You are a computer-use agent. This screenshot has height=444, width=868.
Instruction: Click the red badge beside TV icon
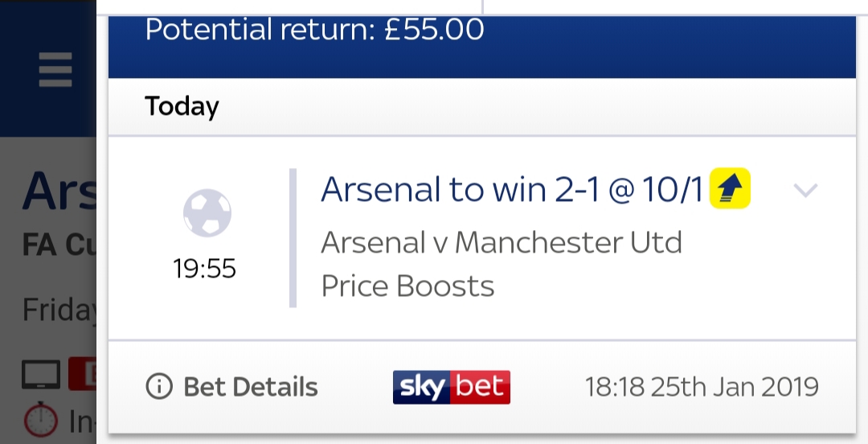[x=83, y=373]
